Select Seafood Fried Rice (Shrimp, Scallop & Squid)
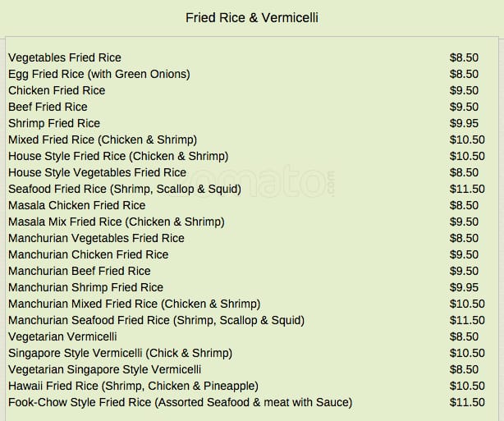The height and width of the screenshot is (421, 504). click(x=125, y=189)
